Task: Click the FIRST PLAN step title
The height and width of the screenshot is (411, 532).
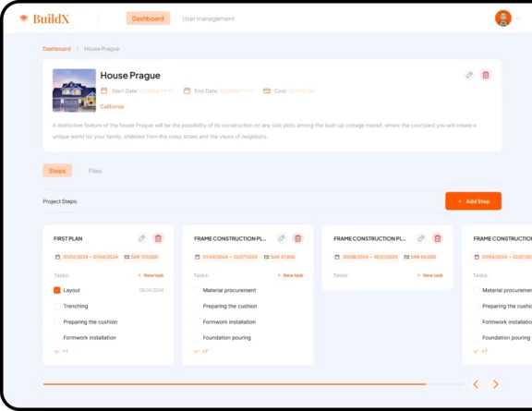Action: point(67,238)
